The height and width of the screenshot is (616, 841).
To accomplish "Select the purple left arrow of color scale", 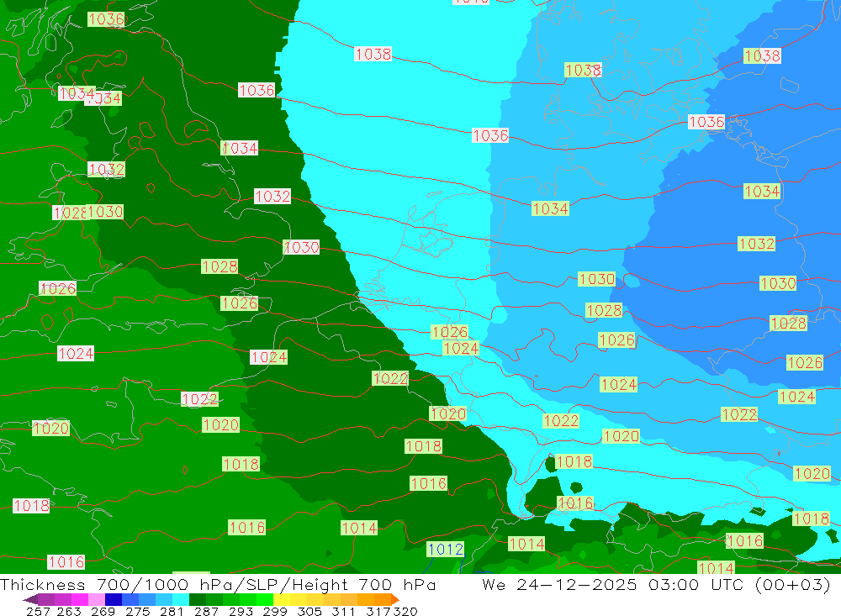I will coord(30,599).
